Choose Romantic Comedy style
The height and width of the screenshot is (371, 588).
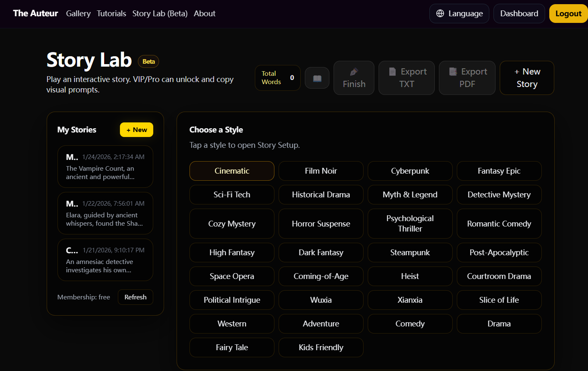[x=499, y=224]
